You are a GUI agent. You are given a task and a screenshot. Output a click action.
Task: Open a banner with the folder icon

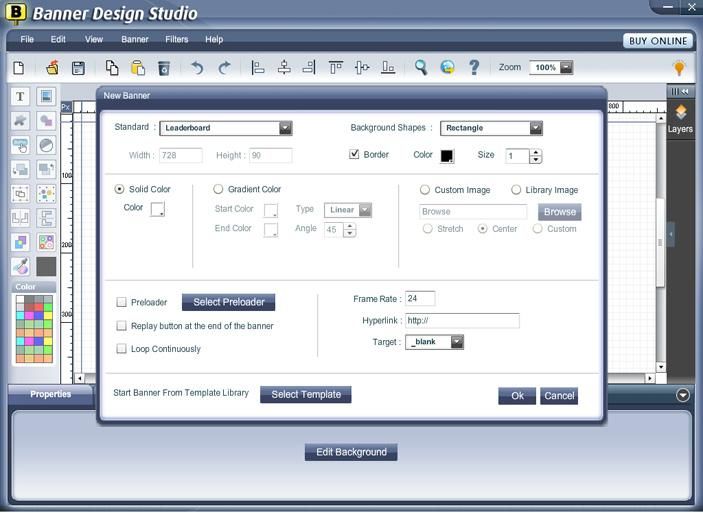[52, 68]
